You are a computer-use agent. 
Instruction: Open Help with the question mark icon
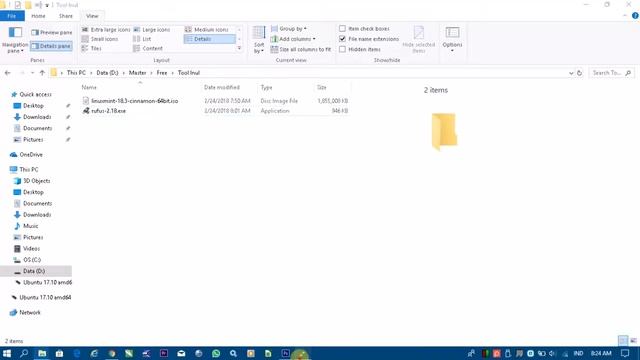(x=635, y=16)
